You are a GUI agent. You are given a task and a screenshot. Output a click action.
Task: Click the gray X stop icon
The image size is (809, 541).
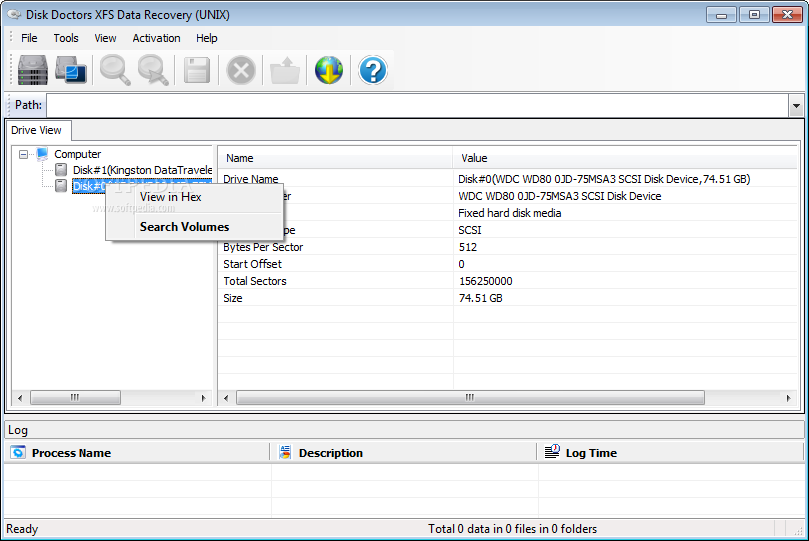[x=241, y=70]
